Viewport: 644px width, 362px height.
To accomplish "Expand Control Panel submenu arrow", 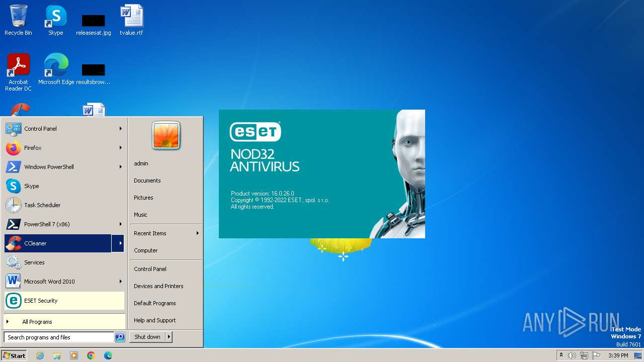I will coord(121,129).
